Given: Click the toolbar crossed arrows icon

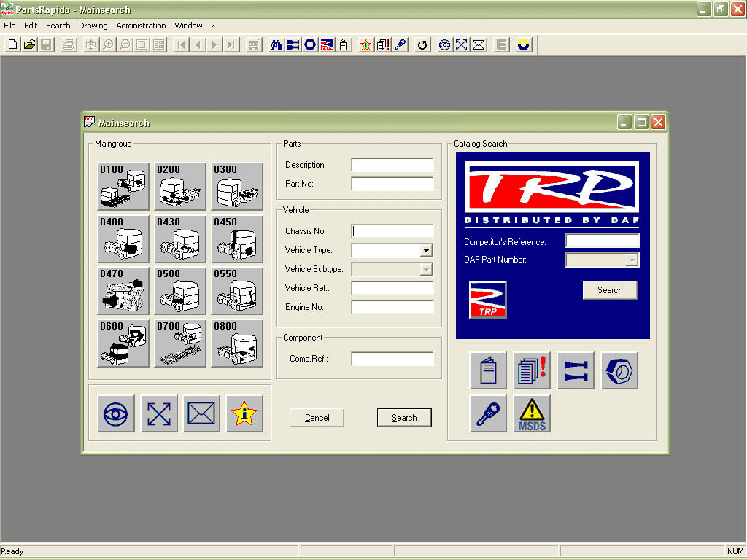Looking at the screenshot, I should (x=461, y=44).
